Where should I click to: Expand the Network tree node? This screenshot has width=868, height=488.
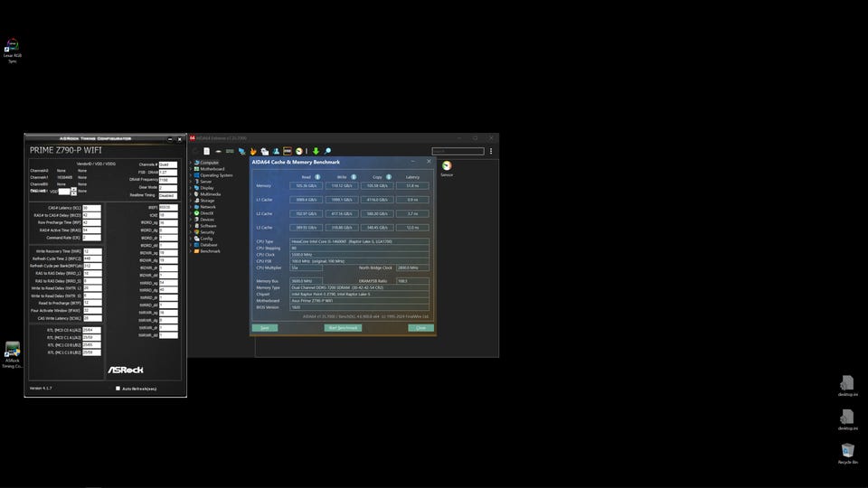point(191,207)
